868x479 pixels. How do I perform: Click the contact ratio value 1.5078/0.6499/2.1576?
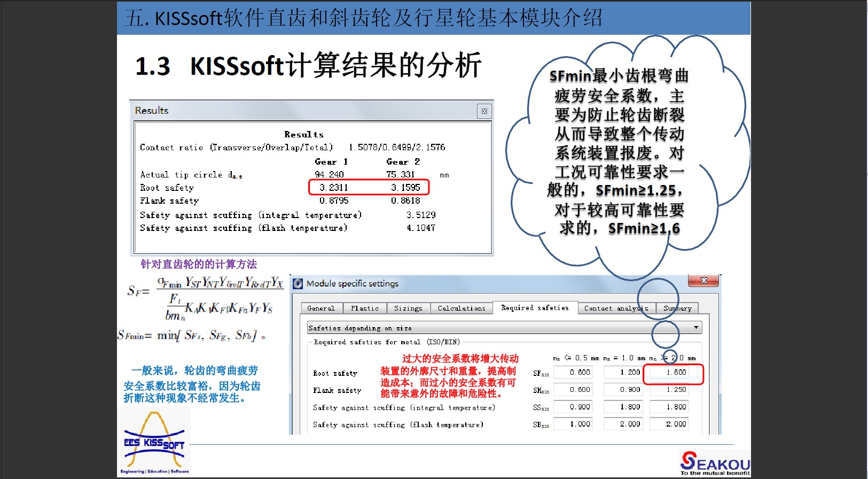pos(397,147)
